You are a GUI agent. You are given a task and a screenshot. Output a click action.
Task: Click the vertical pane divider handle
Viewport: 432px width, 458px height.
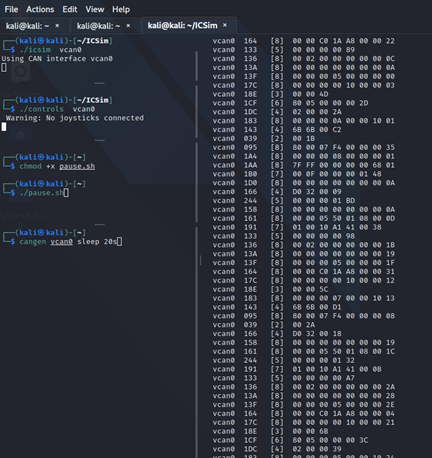click(200, 260)
